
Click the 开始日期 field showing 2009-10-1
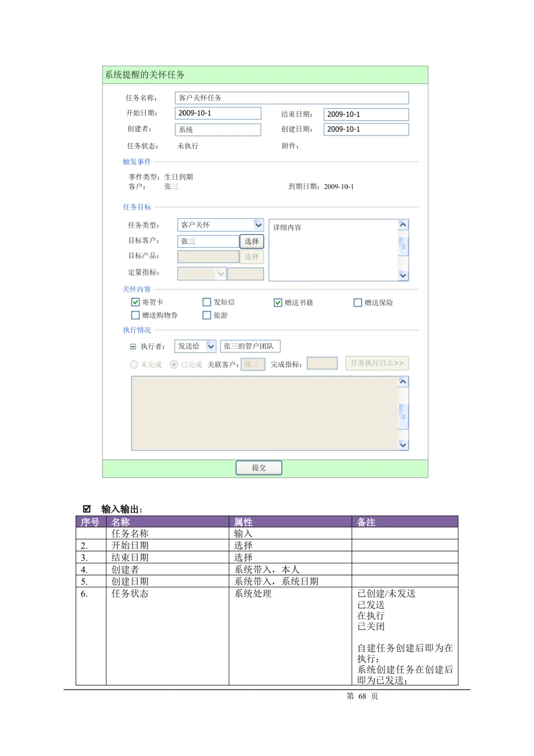217,113
